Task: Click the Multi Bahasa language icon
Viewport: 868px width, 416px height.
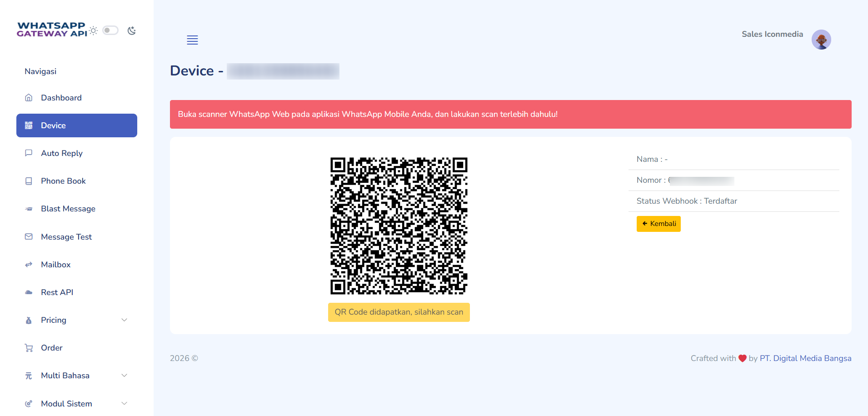Action: pyautogui.click(x=29, y=376)
